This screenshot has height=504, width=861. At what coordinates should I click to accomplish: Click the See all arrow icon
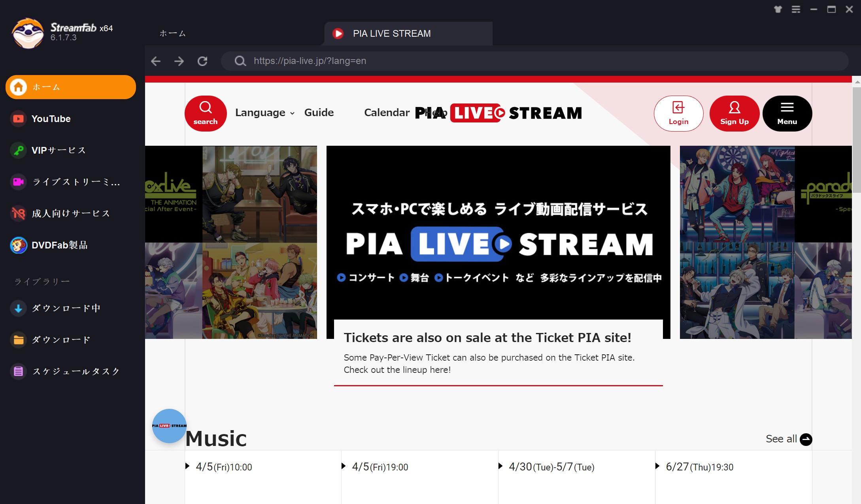[x=806, y=439]
